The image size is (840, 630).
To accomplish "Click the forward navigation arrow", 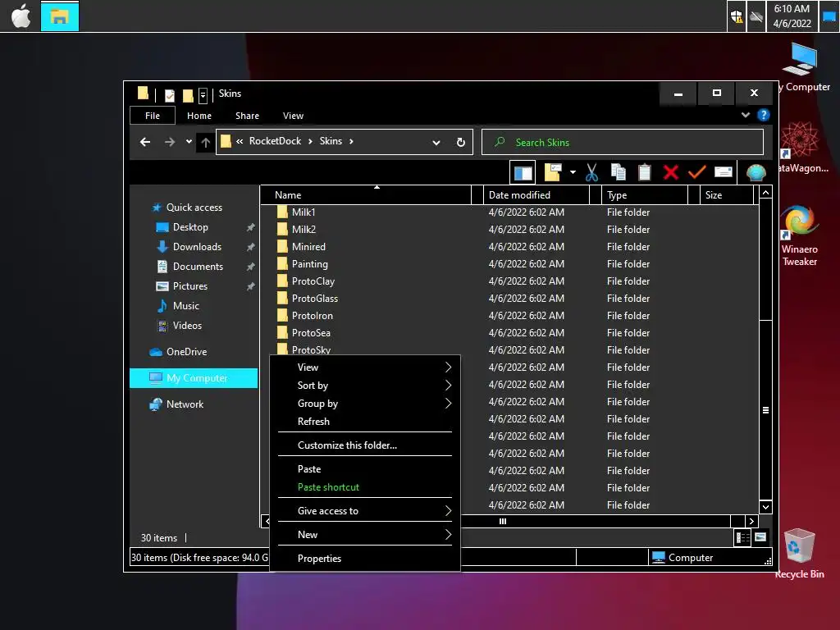I will (169, 142).
